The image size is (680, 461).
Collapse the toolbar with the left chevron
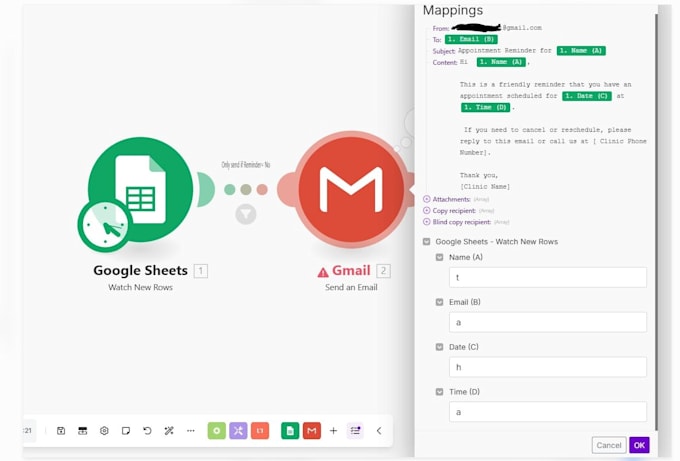(x=379, y=431)
